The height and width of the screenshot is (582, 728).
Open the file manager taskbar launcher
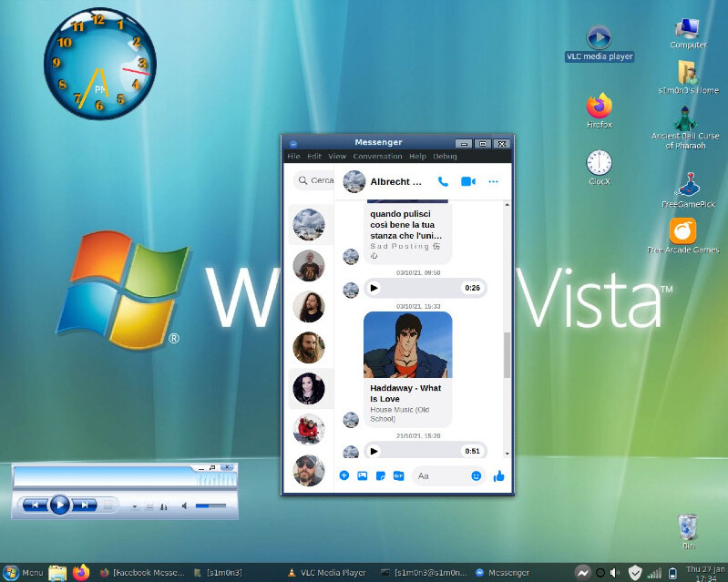pos(57,573)
